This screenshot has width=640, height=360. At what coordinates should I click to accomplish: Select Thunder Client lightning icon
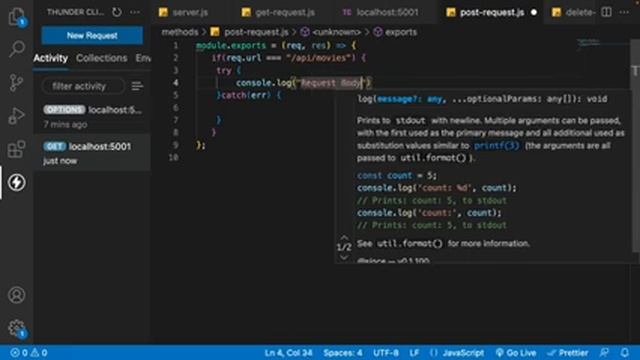[x=16, y=182]
